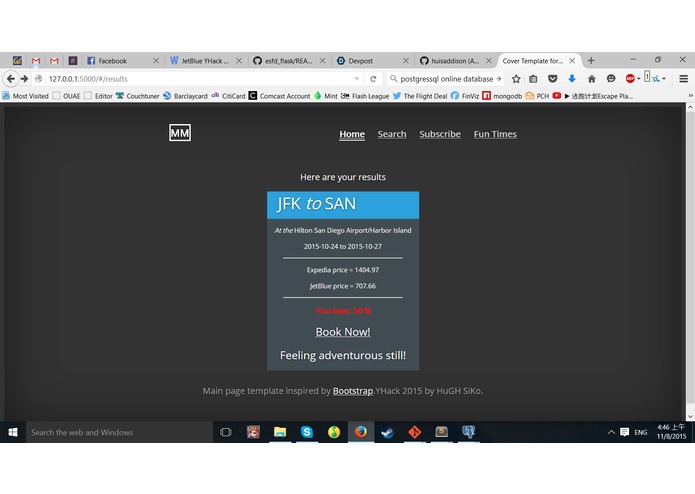Open the Comcast Account bookmark
This screenshot has width=695, height=494.
tap(280, 96)
